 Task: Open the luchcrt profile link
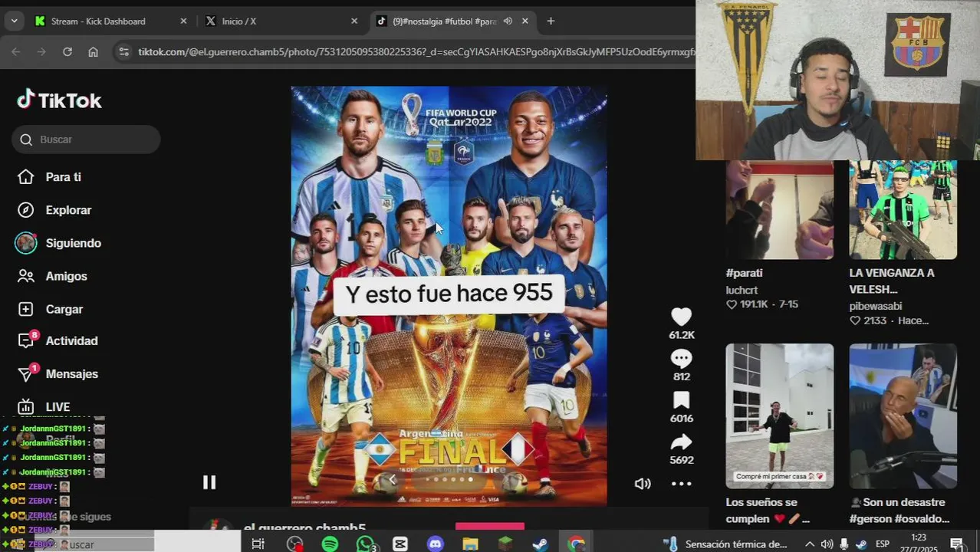742,290
